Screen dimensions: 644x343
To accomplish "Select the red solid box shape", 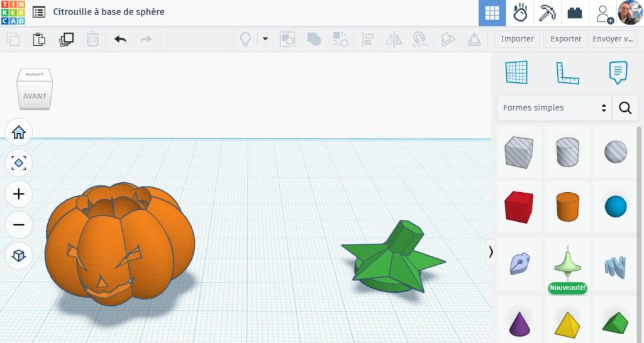I will pyautogui.click(x=519, y=207).
